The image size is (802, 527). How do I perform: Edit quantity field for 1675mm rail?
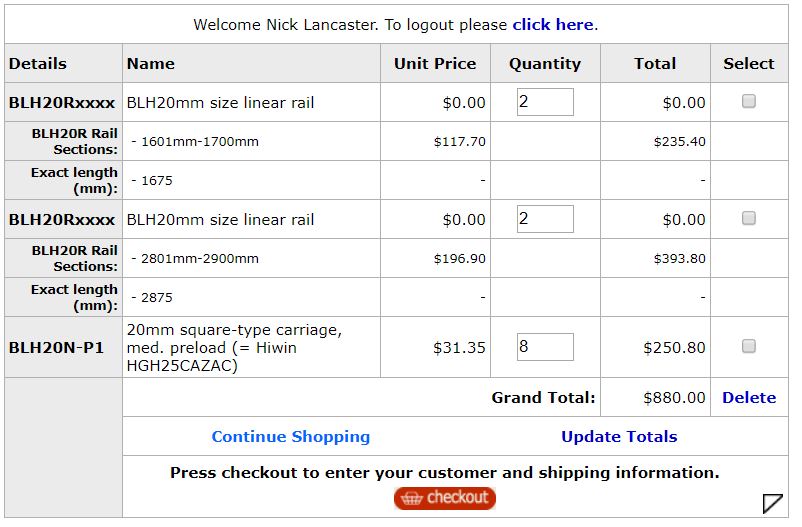point(545,102)
